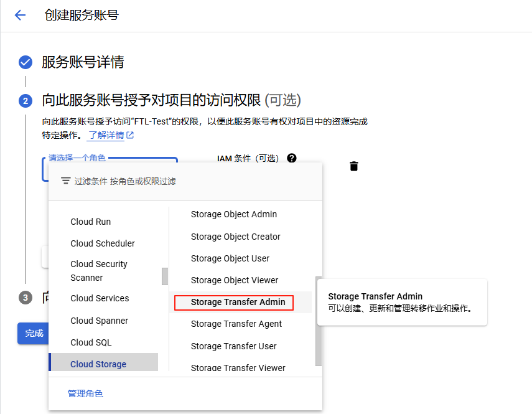
Task: Choose Storage Transfer Agent role
Action: pyautogui.click(x=236, y=324)
